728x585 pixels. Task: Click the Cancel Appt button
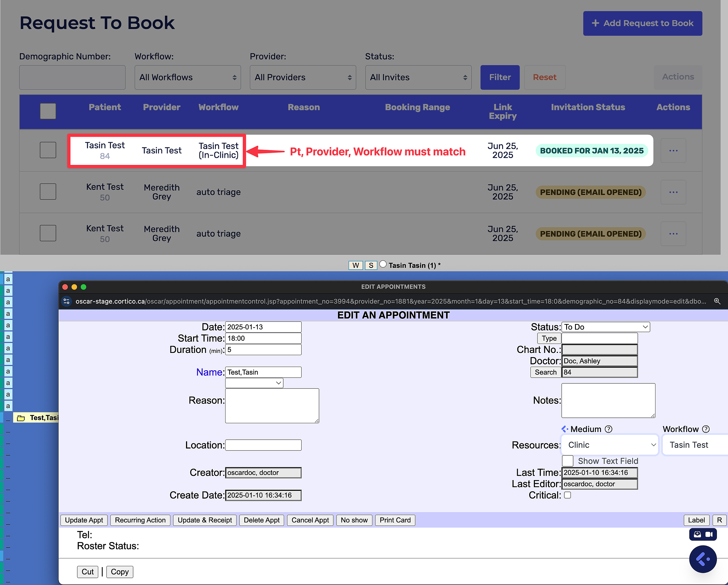pos(310,520)
